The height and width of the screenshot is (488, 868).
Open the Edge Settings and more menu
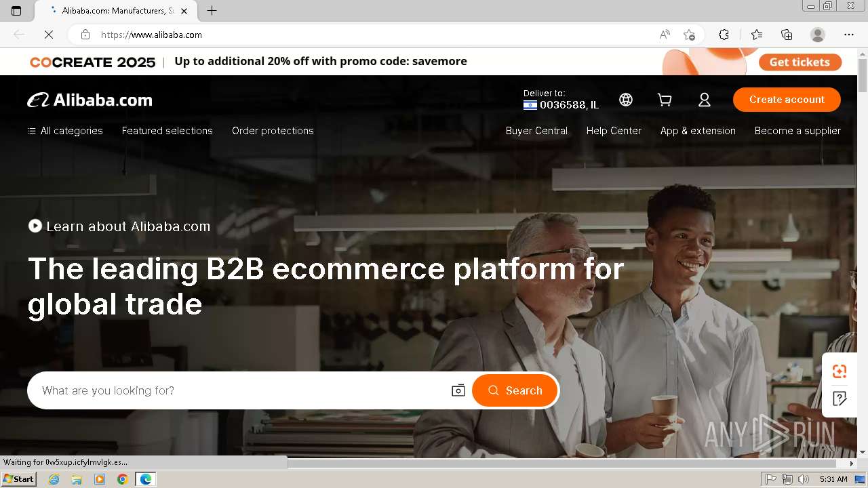(849, 35)
